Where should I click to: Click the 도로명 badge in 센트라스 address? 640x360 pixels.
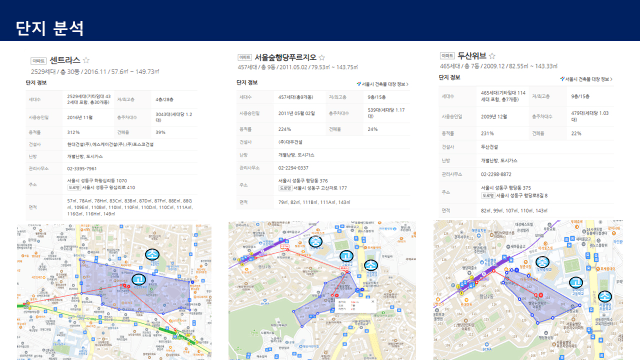click(x=74, y=188)
